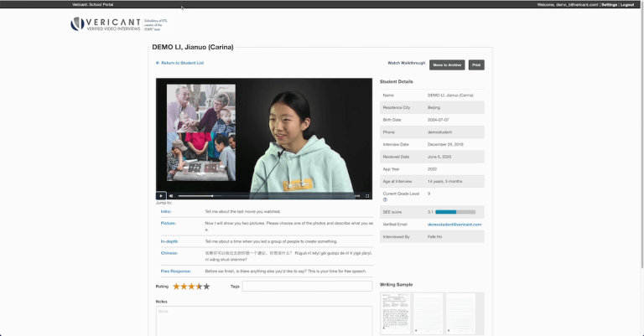Open the second writing sample page thumbnail

[428, 313]
